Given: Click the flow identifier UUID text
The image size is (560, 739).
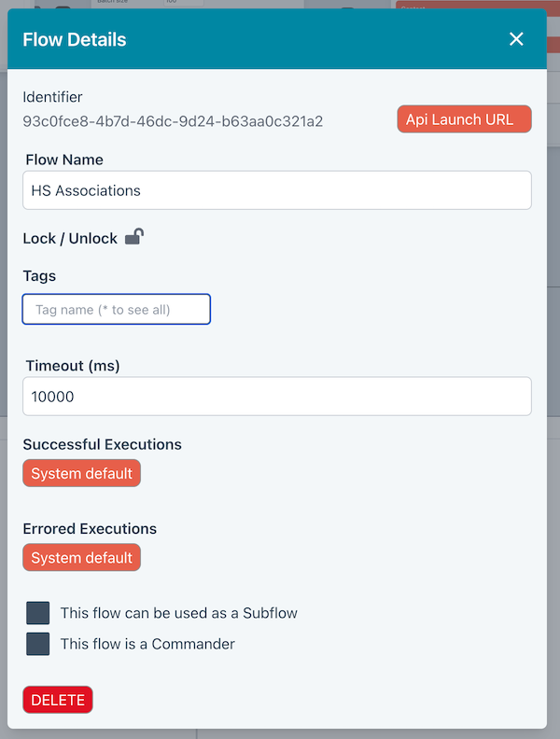Looking at the screenshot, I should pos(173,121).
